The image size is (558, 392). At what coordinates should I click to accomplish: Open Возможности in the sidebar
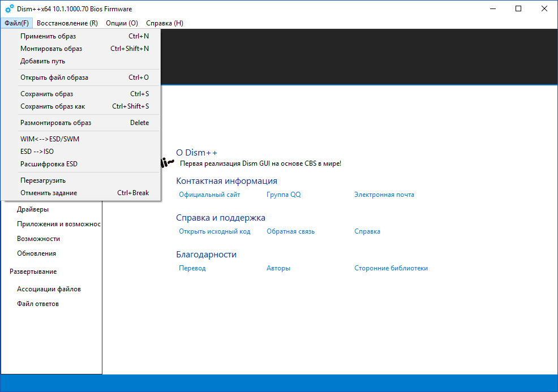(38, 238)
